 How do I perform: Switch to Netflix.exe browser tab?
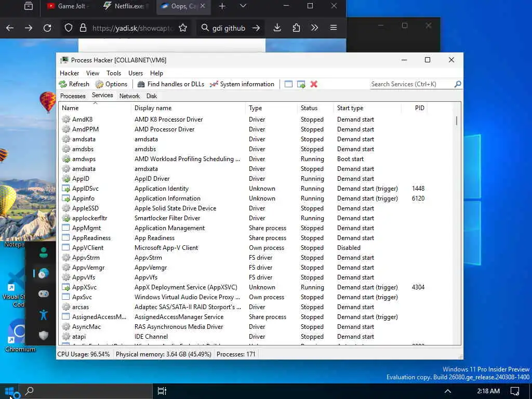[x=127, y=6]
